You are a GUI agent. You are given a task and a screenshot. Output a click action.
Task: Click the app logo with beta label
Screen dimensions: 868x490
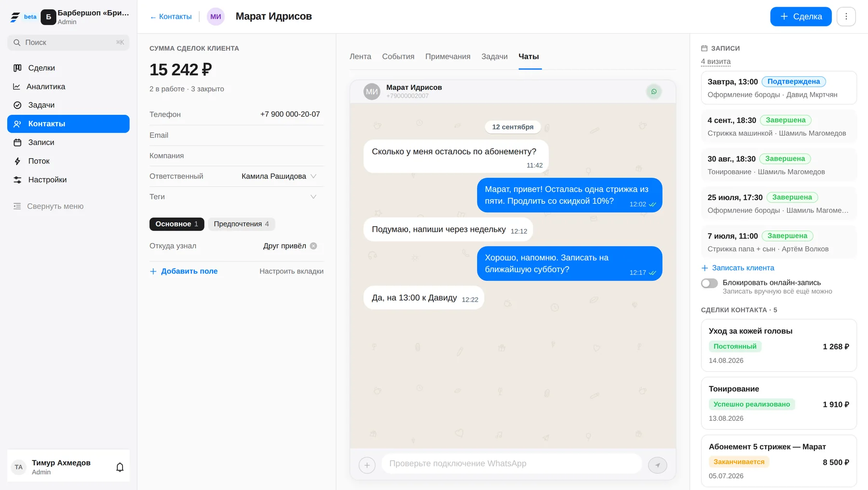[x=23, y=17]
